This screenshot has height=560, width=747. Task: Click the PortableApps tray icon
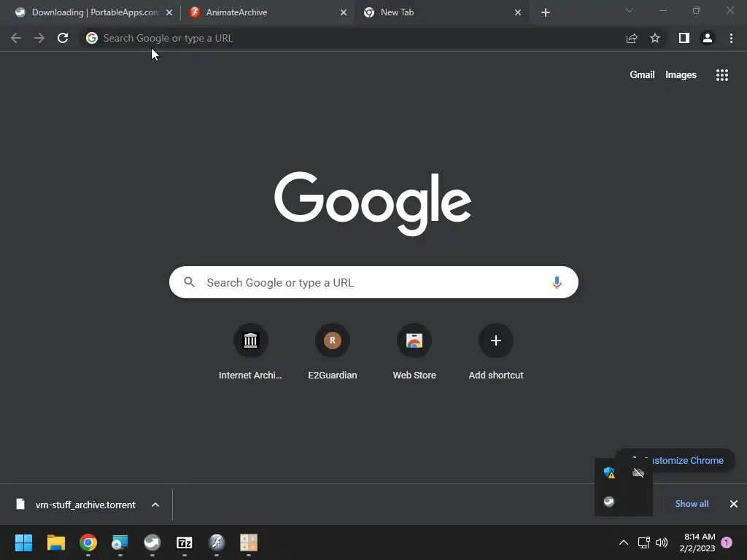click(x=609, y=502)
